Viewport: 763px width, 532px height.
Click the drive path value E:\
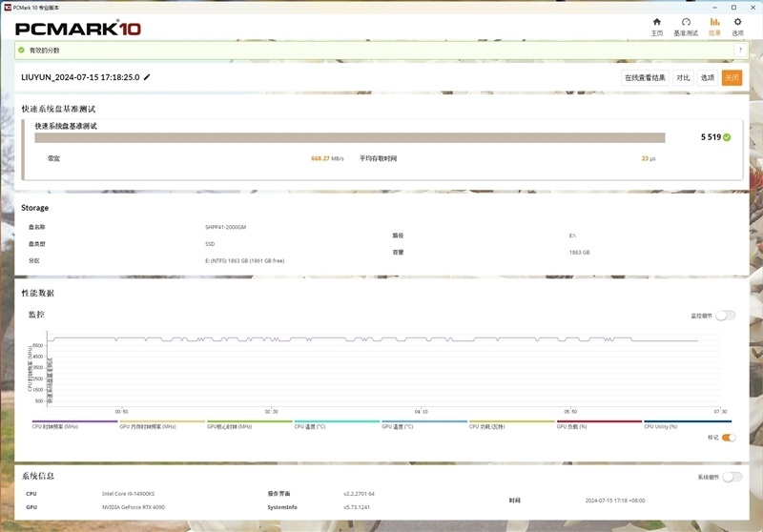(x=572, y=235)
